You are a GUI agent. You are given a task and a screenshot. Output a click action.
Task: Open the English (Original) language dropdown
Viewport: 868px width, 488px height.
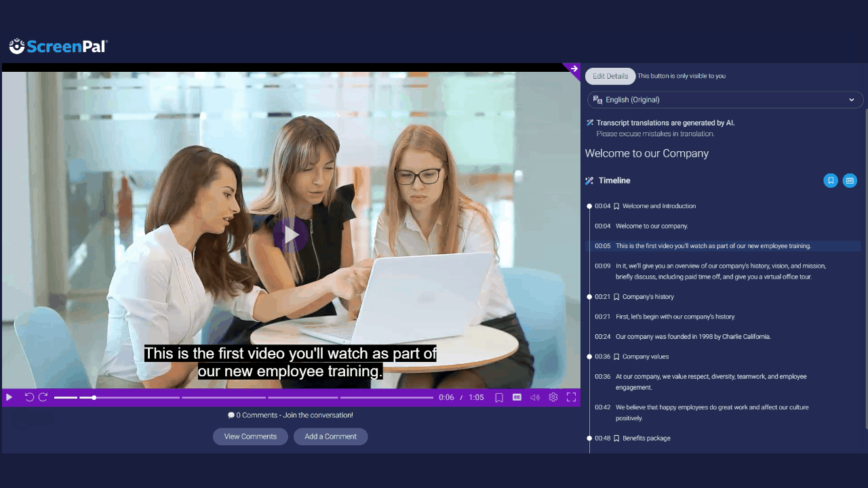click(726, 100)
